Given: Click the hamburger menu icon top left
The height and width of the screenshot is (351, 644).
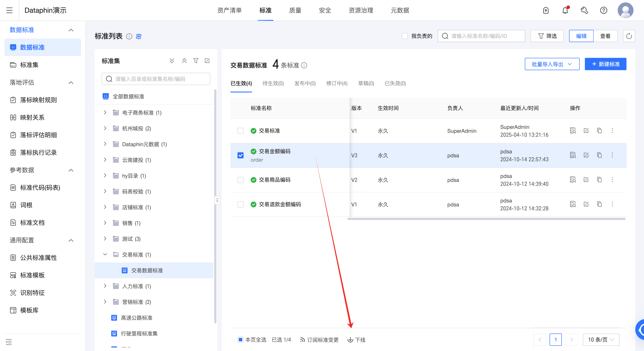Looking at the screenshot, I should click(x=9, y=10).
